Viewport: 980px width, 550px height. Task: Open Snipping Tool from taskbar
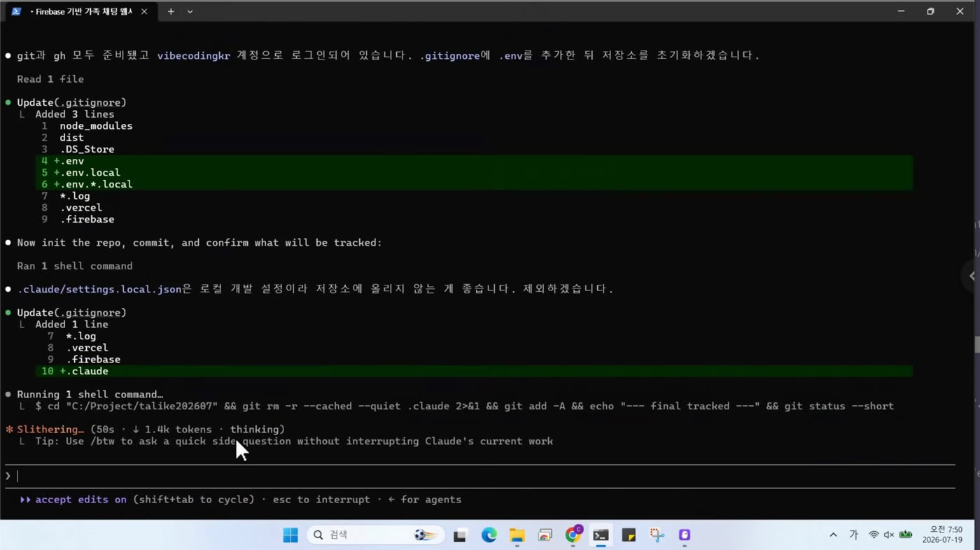[x=657, y=535]
